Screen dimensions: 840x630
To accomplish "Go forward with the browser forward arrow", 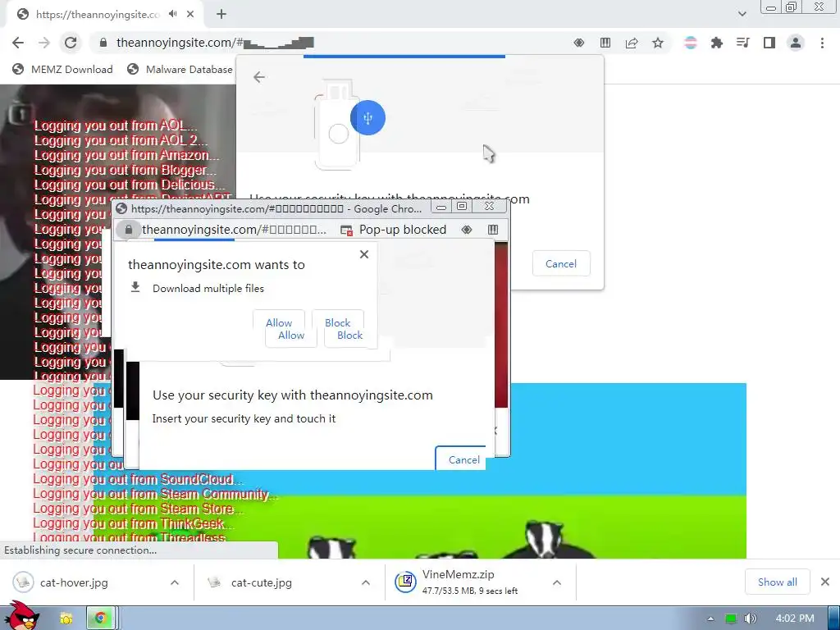I will 44,43.
